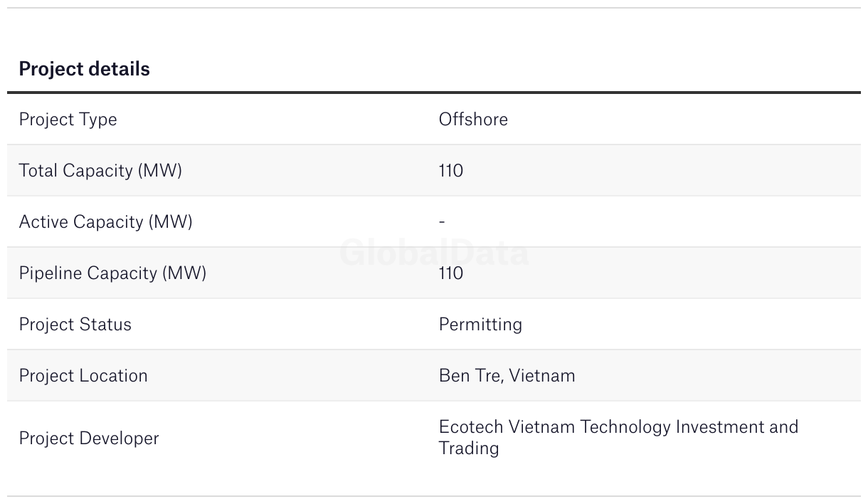
Task: Click the Offshore value
Action: click(x=473, y=119)
